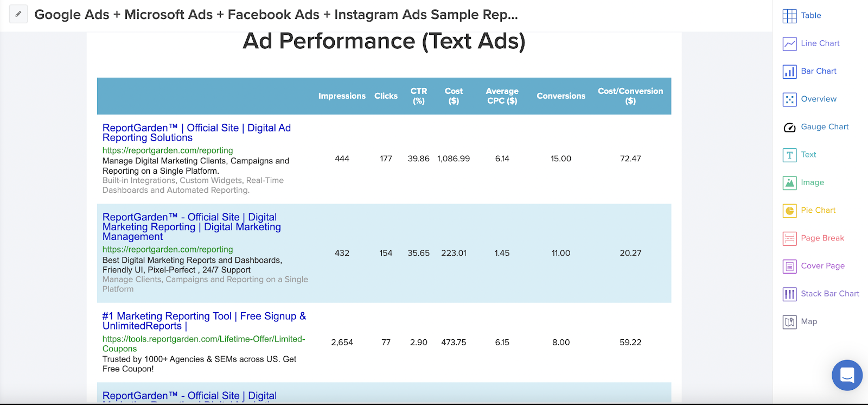The image size is (868, 405).
Task: Click the Average CPC ($) column header
Action: coord(502,96)
